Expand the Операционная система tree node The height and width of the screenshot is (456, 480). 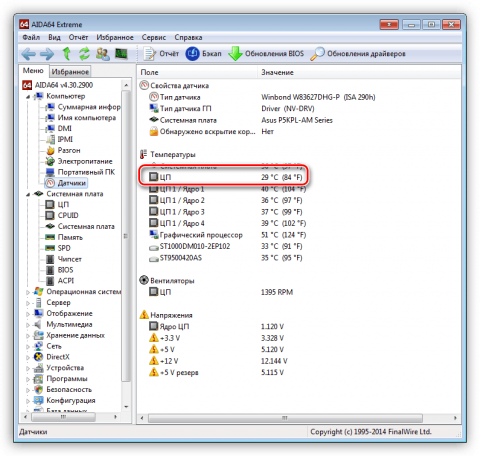(28, 292)
